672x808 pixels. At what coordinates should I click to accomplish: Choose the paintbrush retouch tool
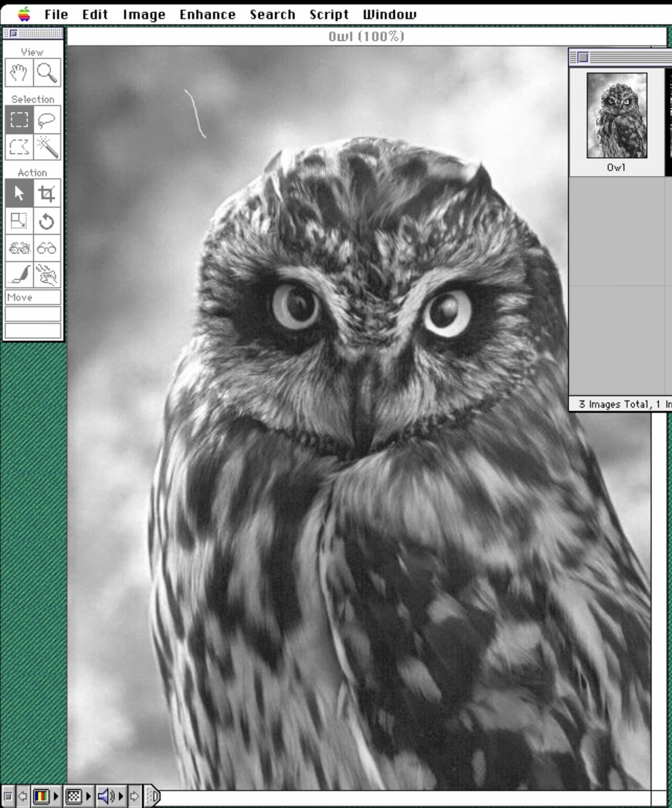[x=19, y=275]
